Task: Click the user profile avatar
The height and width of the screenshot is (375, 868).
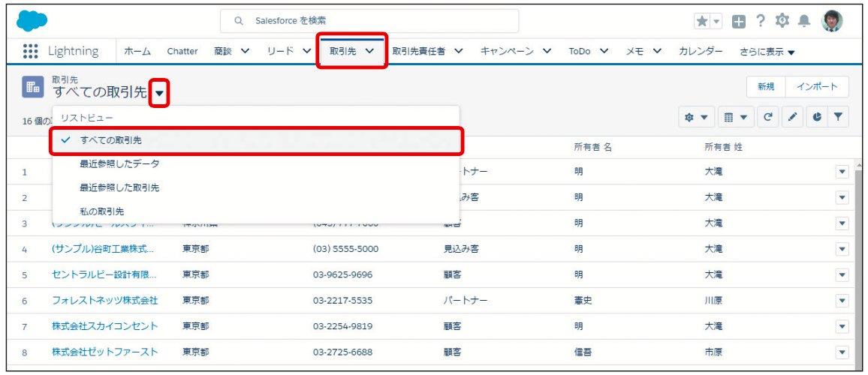Action: [831, 21]
